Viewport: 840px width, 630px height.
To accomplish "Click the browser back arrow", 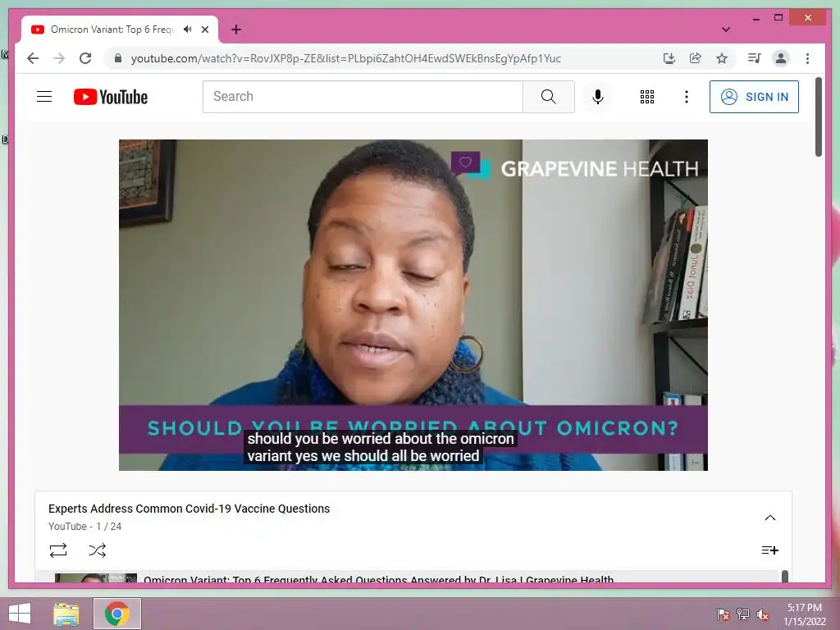I will pos(33,58).
